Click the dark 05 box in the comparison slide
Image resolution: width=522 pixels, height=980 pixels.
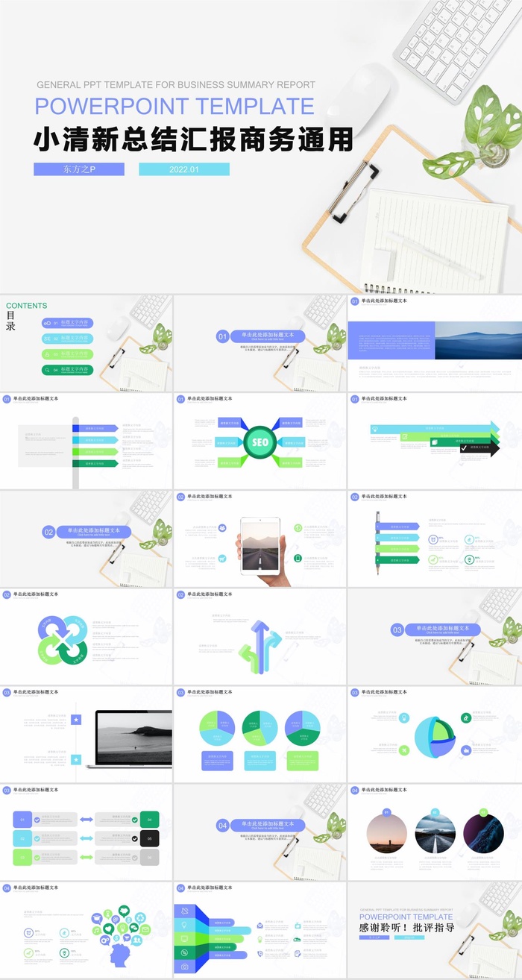(x=149, y=838)
